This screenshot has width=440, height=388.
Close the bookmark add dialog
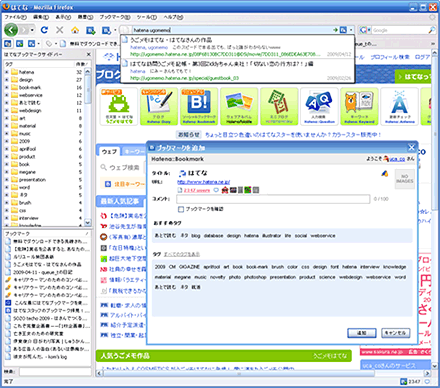[412, 147]
